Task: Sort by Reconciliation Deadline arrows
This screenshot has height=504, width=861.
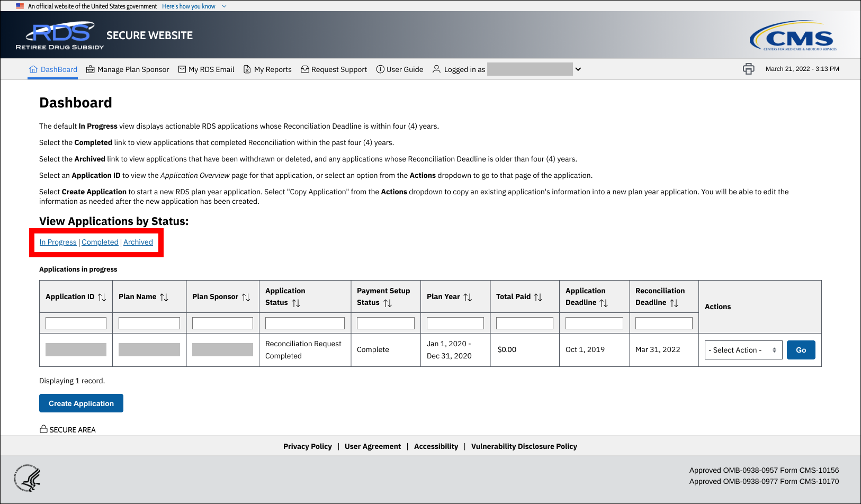Action: click(674, 303)
